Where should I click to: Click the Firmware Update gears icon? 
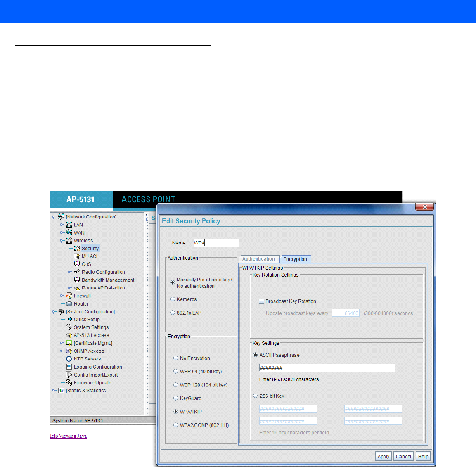(69, 383)
